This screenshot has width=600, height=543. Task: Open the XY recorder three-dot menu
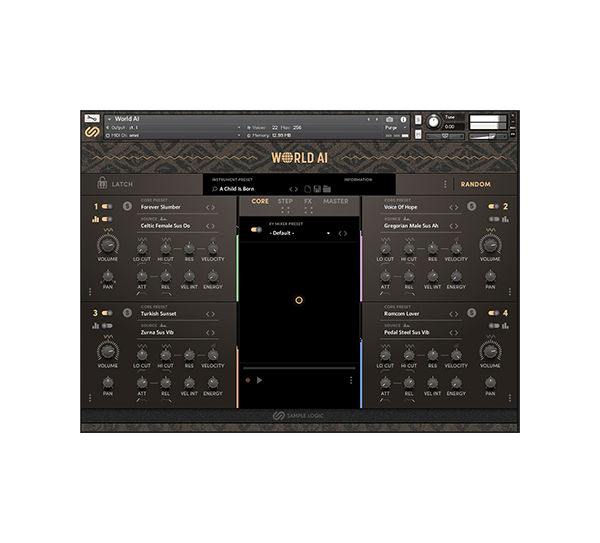pyautogui.click(x=351, y=380)
